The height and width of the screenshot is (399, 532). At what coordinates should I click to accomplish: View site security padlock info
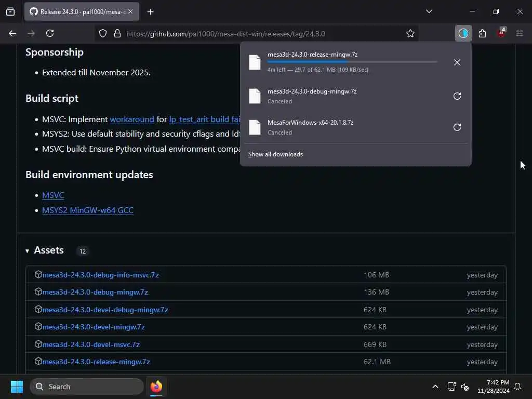point(117,34)
